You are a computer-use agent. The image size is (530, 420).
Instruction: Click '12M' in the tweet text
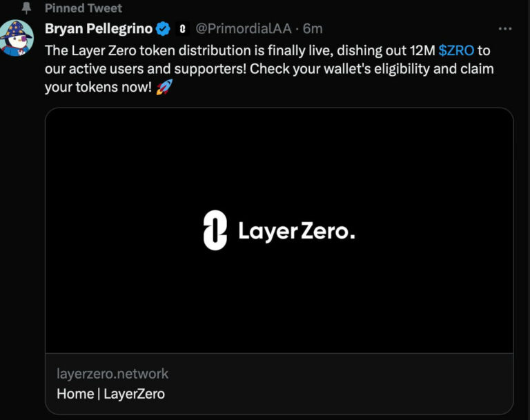tap(422, 51)
